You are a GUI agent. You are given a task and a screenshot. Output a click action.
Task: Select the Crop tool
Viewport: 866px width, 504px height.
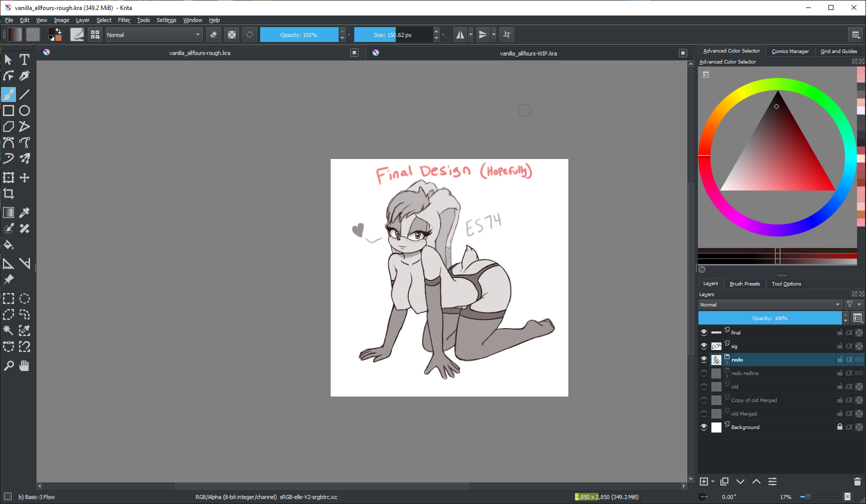(x=9, y=193)
